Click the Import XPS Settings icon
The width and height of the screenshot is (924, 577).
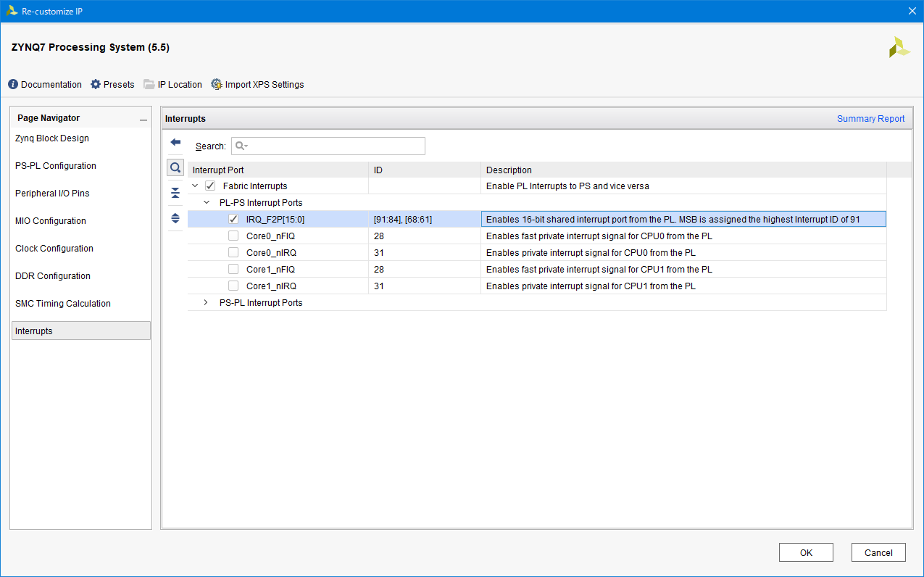[x=217, y=85]
